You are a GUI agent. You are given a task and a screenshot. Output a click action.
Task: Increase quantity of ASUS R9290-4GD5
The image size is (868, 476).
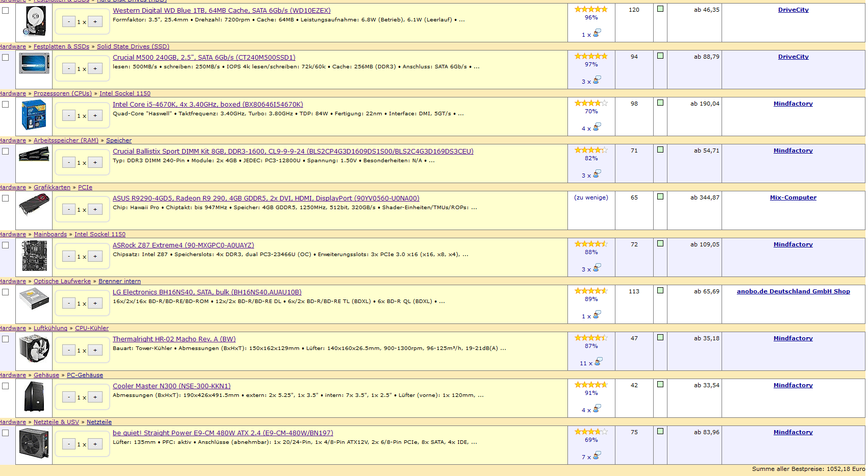(95, 209)
